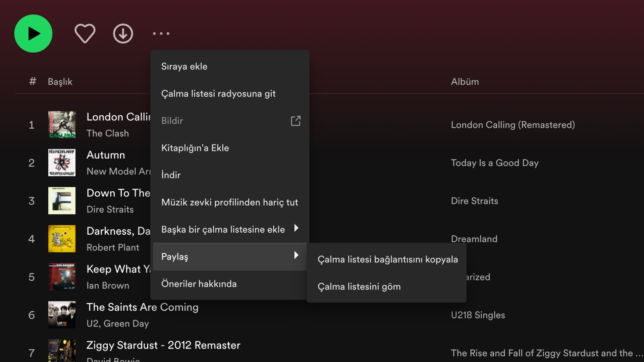The height and width of the screenshot is (362, 644).
Task: Click the London Calling album thumbnail
Action: coord(62,125)
